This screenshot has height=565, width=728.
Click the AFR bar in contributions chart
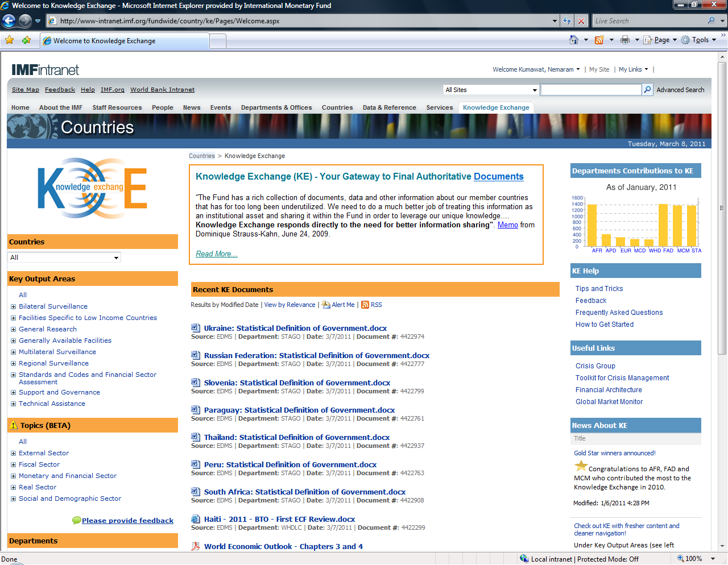pos(592,225)
